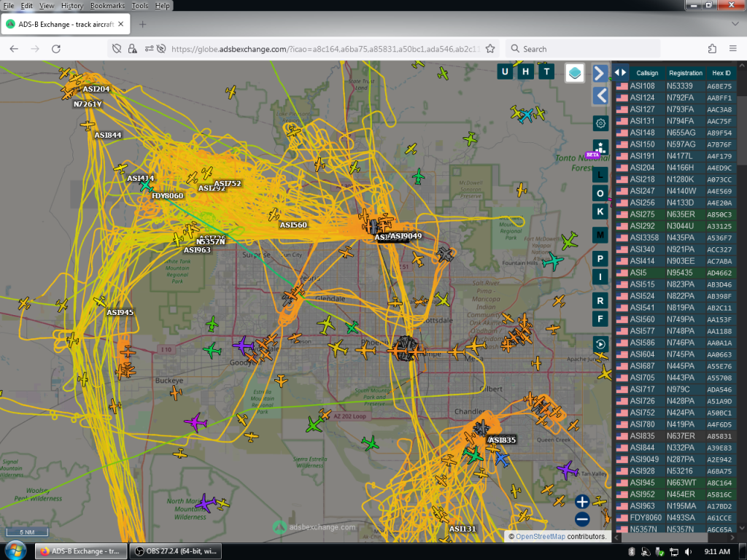Open the replay playback icon

pos(600,344)
